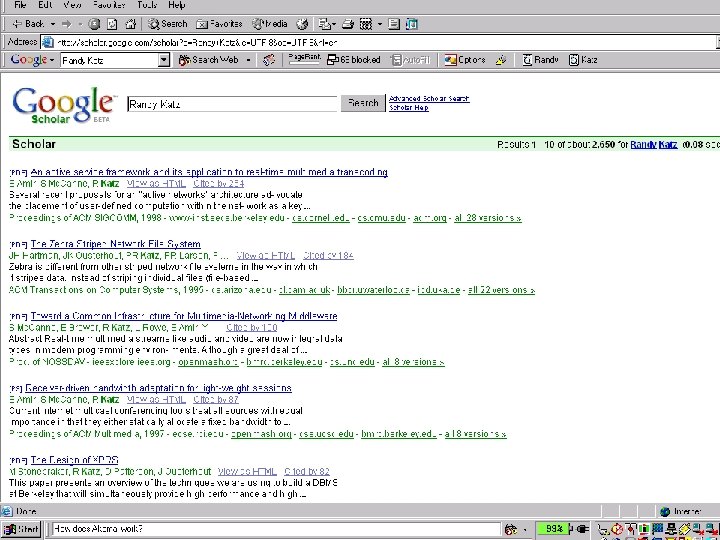Open the Help menu
The height and width of the screenshot is (540, 720).
coord(176,5)
